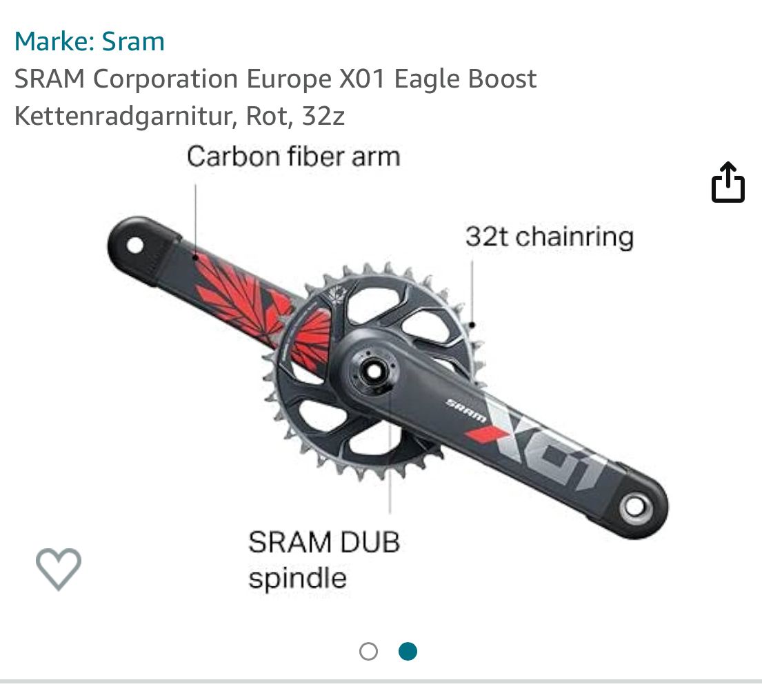Select the first image pagination dot
Image resolution: width=762 pixels, height=700 pixels.
[x=369, y=651]
